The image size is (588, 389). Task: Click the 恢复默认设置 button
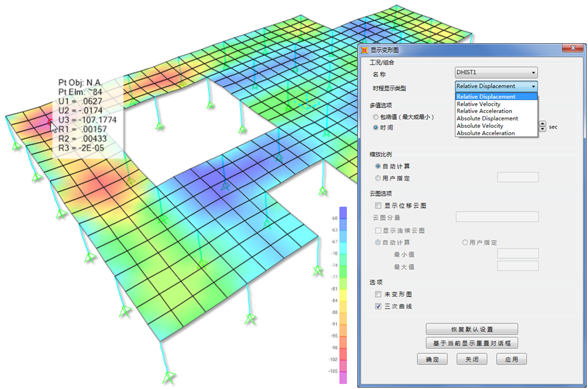pos(471,329)
